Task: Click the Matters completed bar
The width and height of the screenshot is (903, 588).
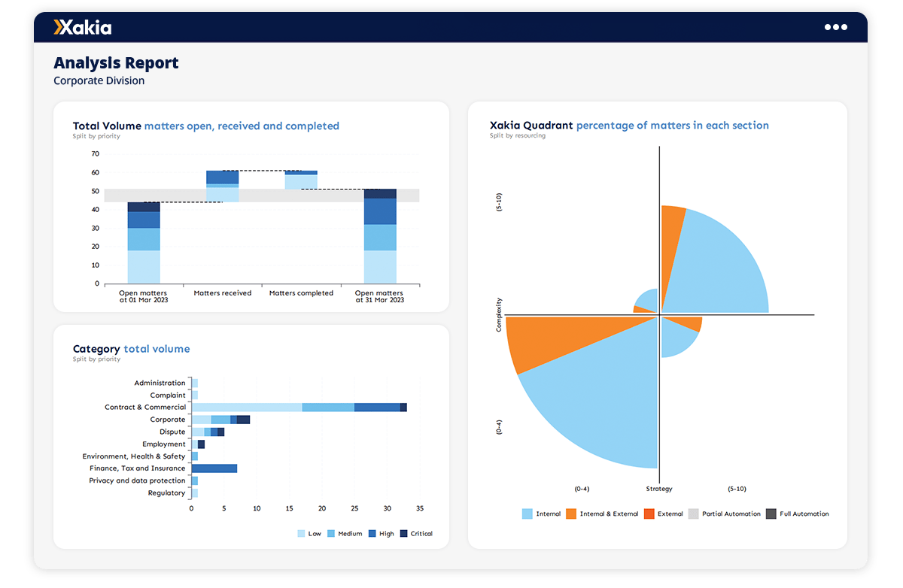Action: (x=301, y=180)
